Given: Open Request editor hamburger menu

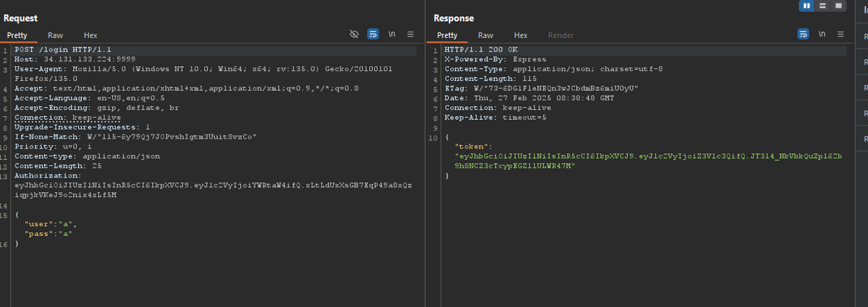Looking at the screenshot, I should click(x=411, y=34).
